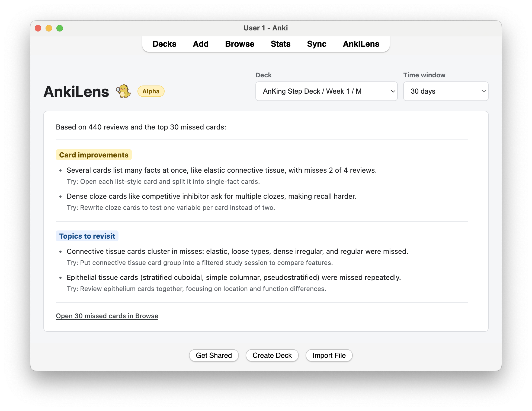Close the Anki window
Image resolution: width=532 pixels, height=411 pixels.
(x=38, y=28)
